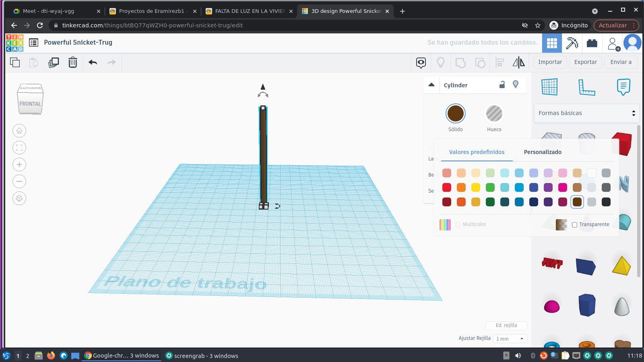
Task: Open the Bricks mode
Action: tap(592, 43)
